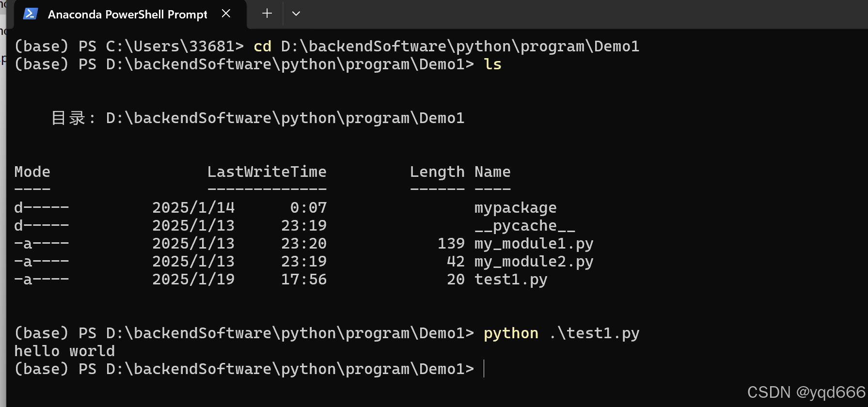
Task: Close the Anaconda PowerShell Prompt tab
Action: coord(226,14)
